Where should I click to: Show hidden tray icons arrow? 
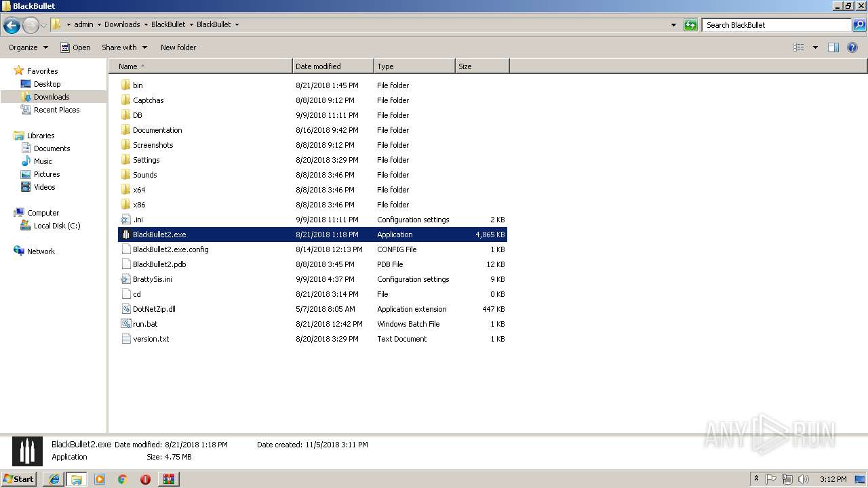coord(756,479)
